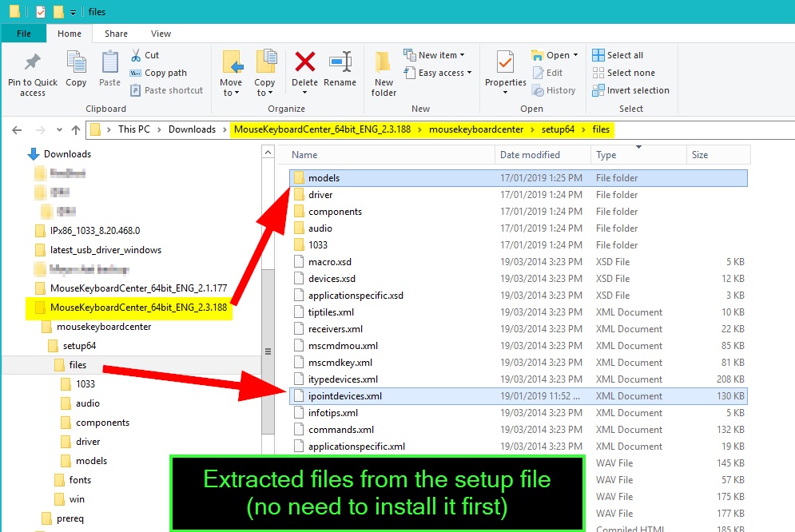Click This PC in the address bar
The width and height of the screenshot is (795, 532).
(134, 129)
